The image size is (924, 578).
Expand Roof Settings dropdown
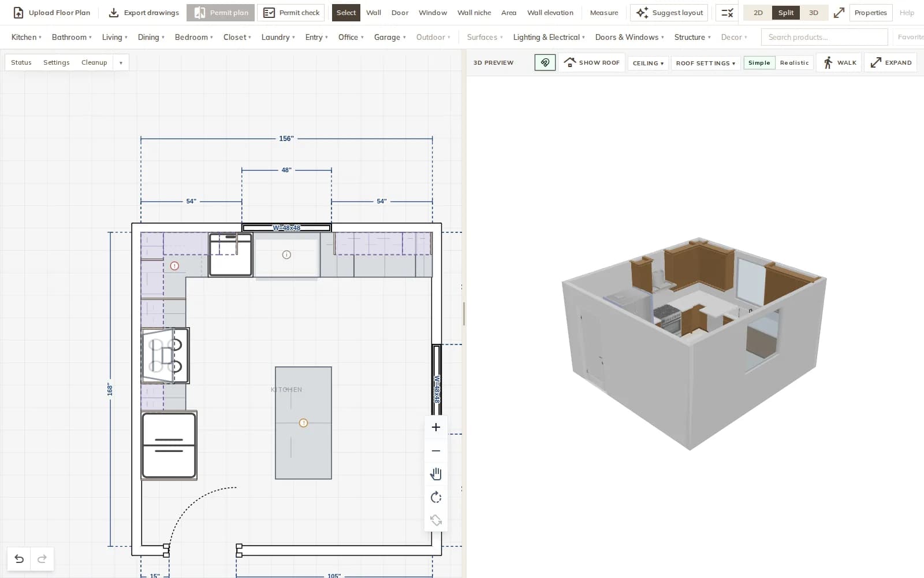click(x=706, y=63)
